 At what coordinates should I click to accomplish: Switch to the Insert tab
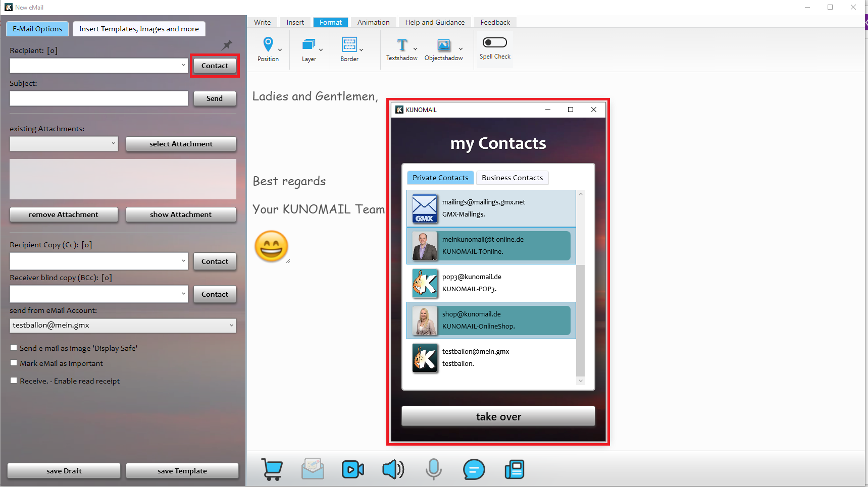[295, 22]
